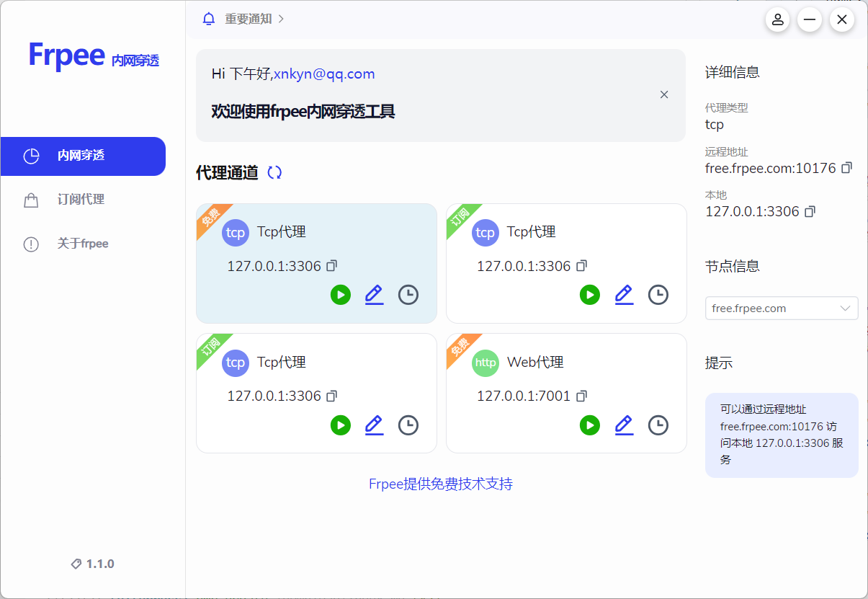The width and height of the screenshot is (868, 599).
Task: Close the Frpee window
Action: pos(842,19)
